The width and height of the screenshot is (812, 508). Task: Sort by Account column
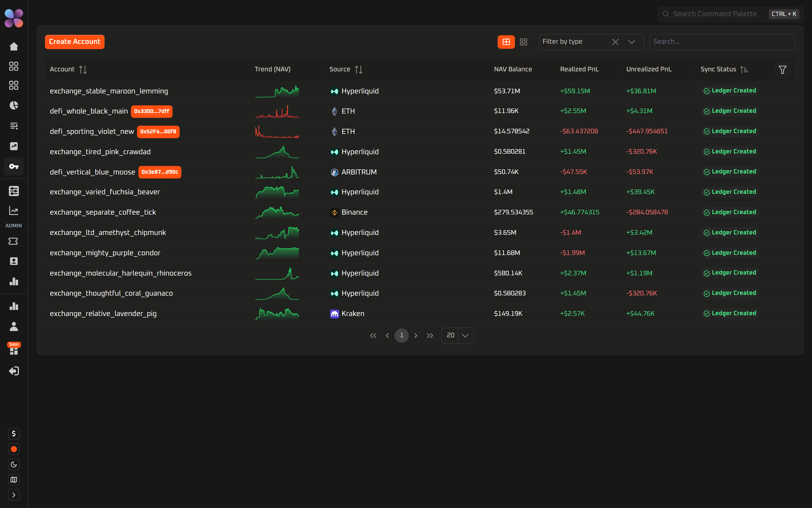[83, 70]
